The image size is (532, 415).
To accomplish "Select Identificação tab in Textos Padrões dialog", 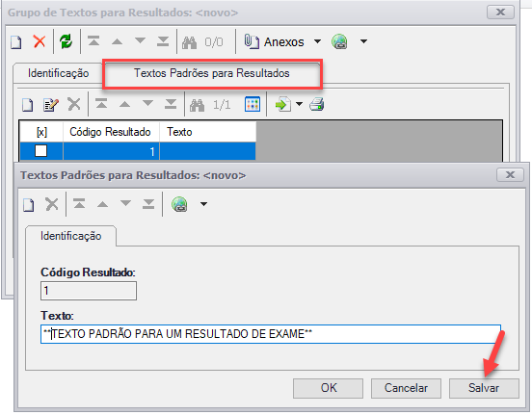I will tap(70, 236).
